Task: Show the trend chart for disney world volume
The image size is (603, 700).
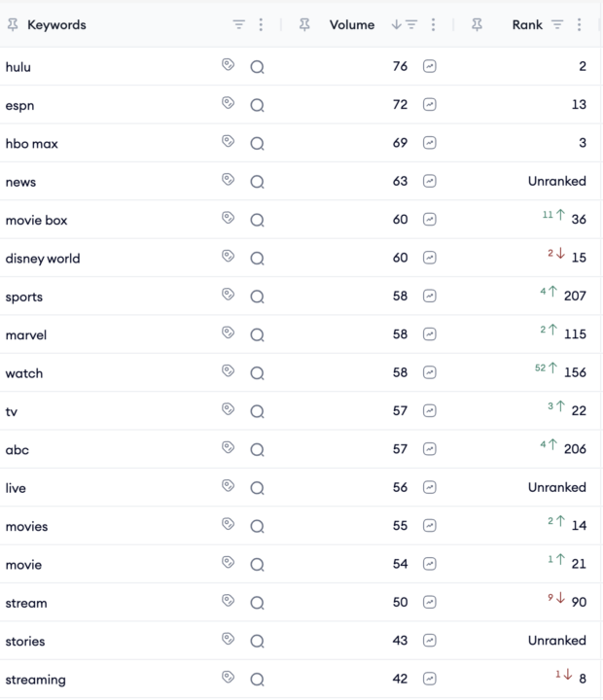Action: 430,258
